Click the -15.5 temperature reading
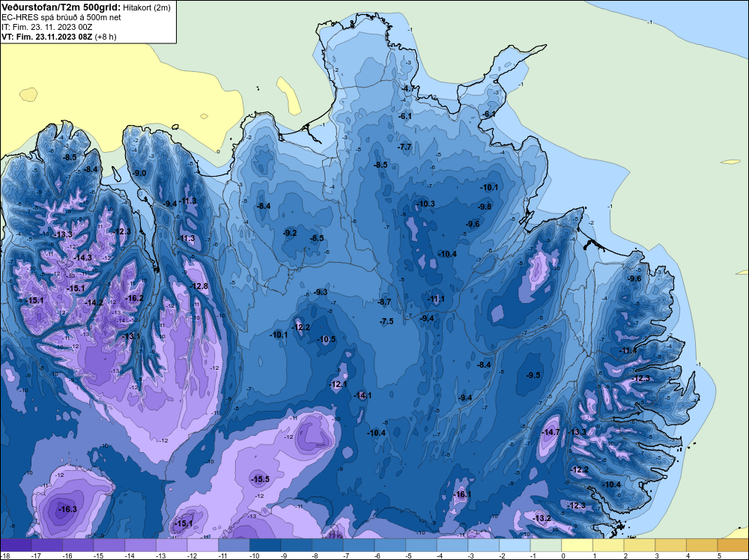Viewport: 749px width, 560px height. point(261,479)
